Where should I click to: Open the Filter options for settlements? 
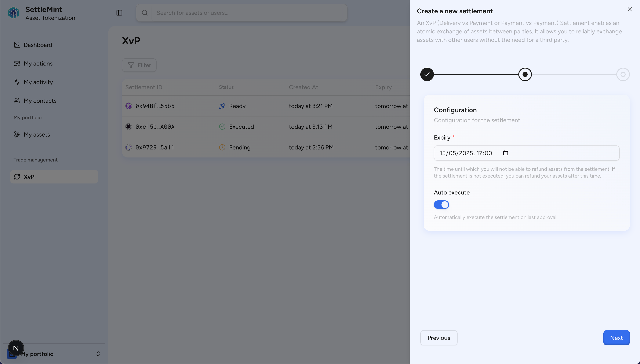click(x=139, y=65)
